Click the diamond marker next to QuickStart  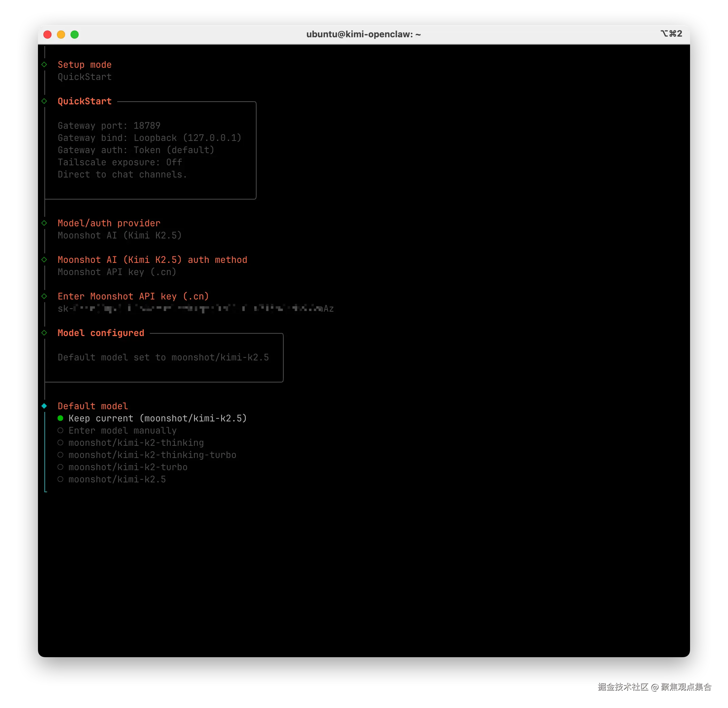(44, 101)
